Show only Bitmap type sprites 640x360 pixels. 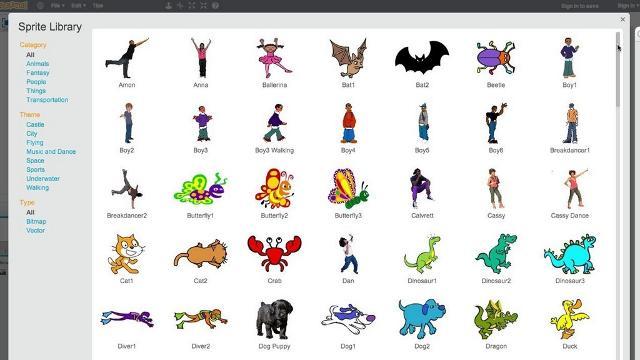[x=36, y=221]
